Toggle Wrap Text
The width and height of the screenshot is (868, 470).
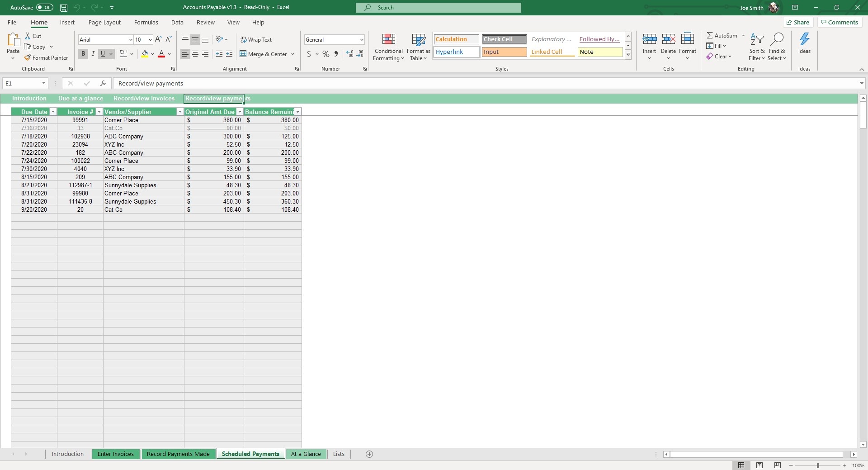(256, 39)
